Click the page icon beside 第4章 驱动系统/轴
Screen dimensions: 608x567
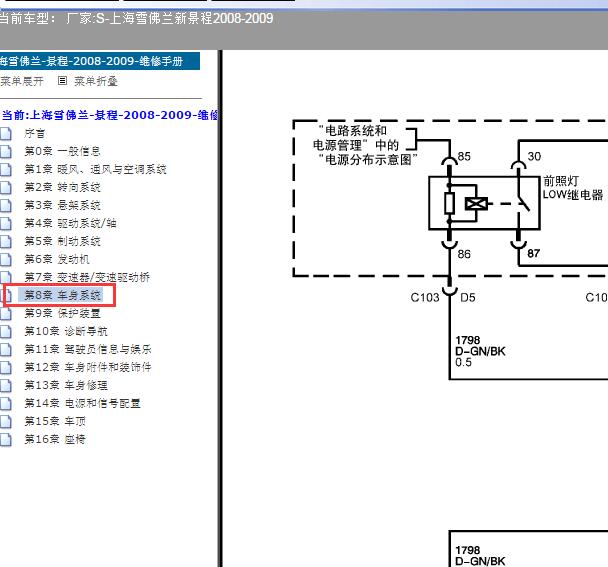pyautogui.click(x=5, y=223)
